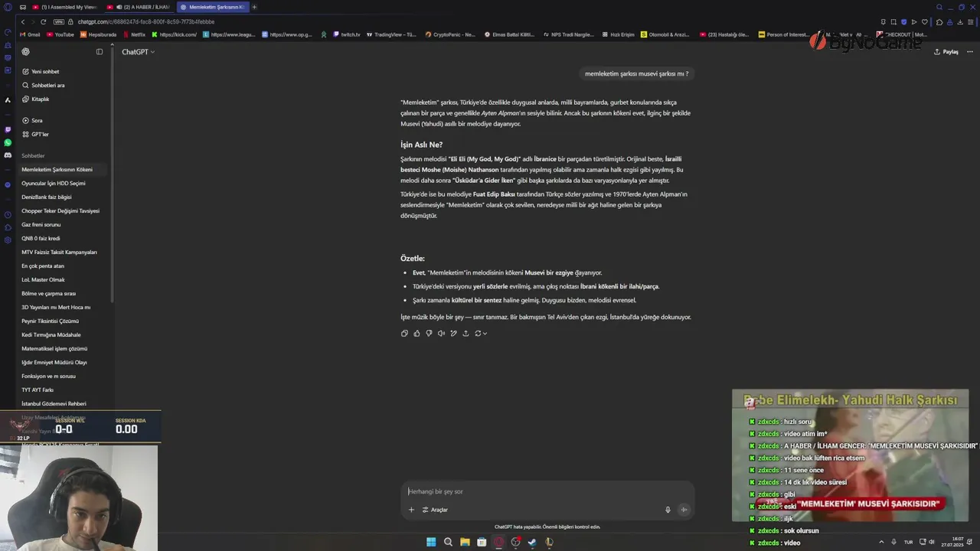Click the share upload icon below response
Image resolution: width=980 pixels, height=551 pixels.
coord(465,333)
